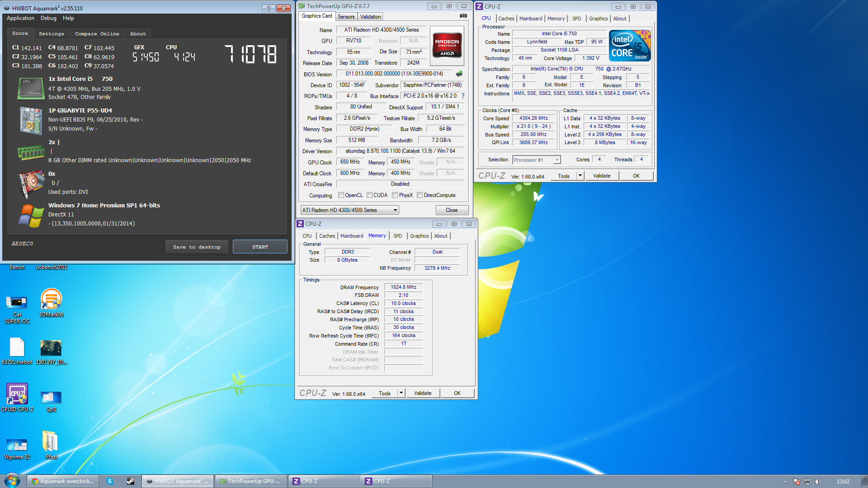This screenshot has height=488, width=868.
Task: Open the 3DMark06 desktop shortcut
Action: coord(51,303)
